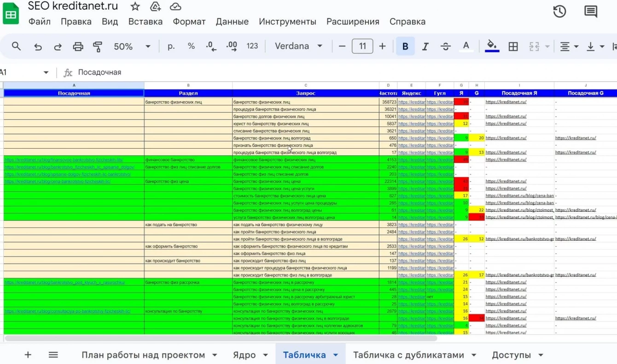Expand the A1 name box dropdown
The height and width of the screenshot is (364, 617).
pyautogui.click(x=46, y=72)
